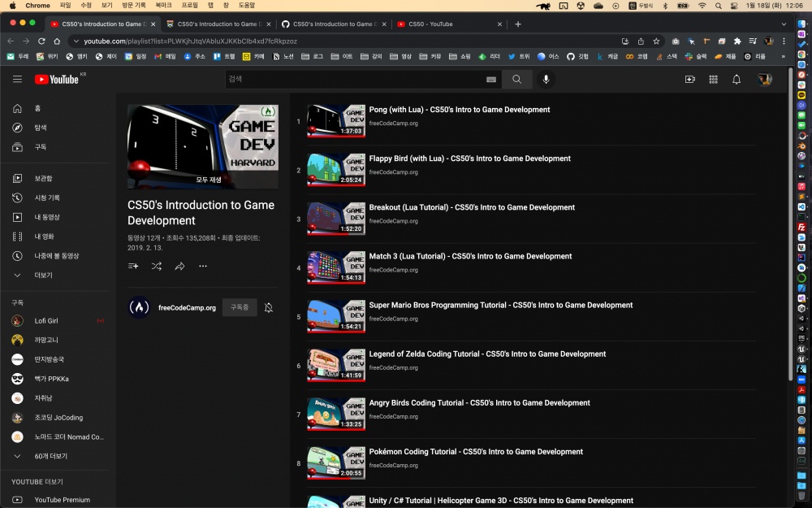Open the 파일 menu
Image resolution: width=812 pixels, height=508 pixels.
65,5
